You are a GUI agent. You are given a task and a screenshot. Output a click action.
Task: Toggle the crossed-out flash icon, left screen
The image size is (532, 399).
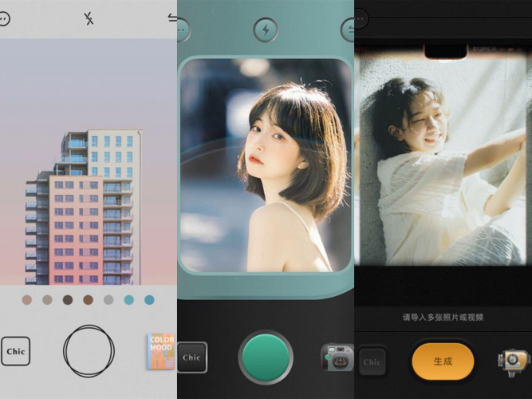tap(89, 18)
